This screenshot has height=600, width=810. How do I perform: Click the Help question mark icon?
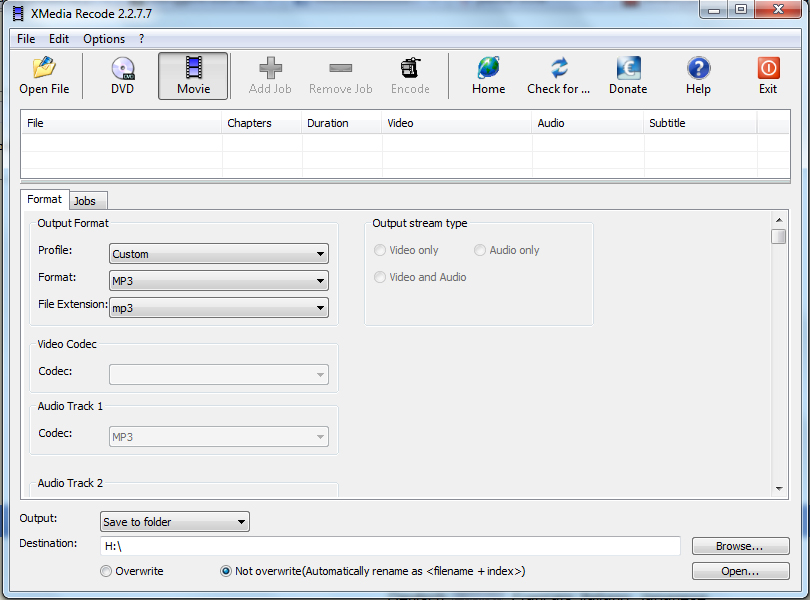click(x=698, y=68)
